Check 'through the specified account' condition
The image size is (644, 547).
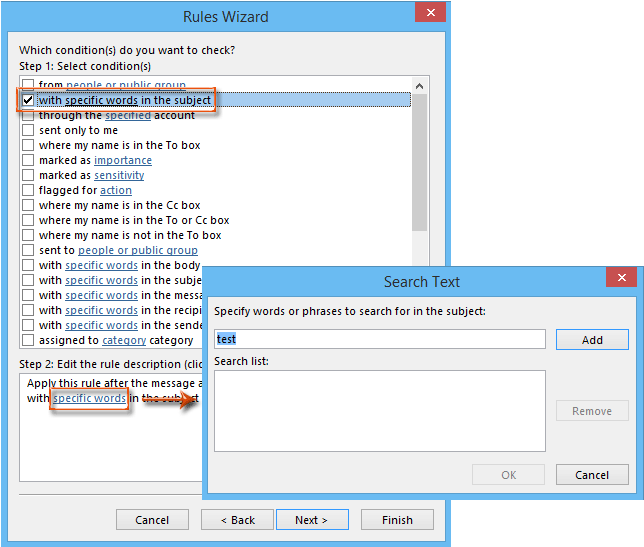coord(28,115)
